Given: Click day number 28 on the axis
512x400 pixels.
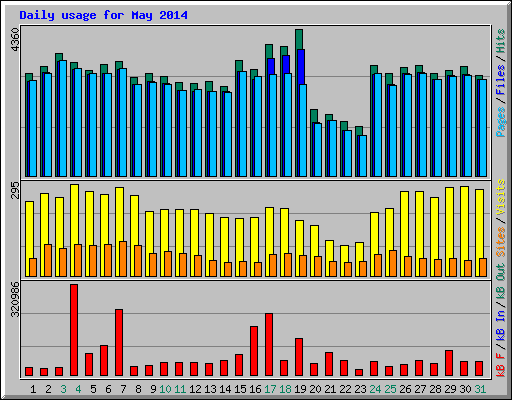Looking at the screenshot, I should point(435,389).
